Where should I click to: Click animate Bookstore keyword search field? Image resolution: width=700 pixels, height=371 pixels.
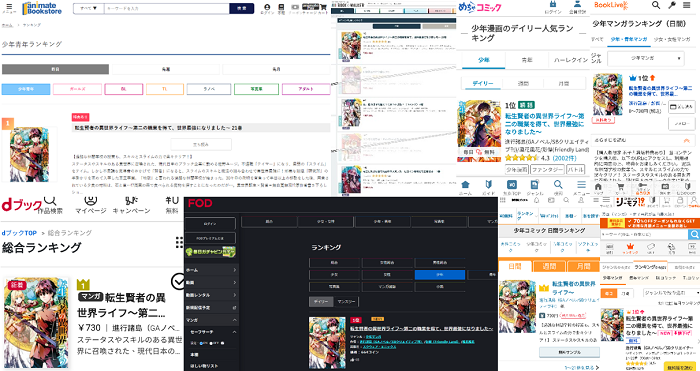pos(167,8)
